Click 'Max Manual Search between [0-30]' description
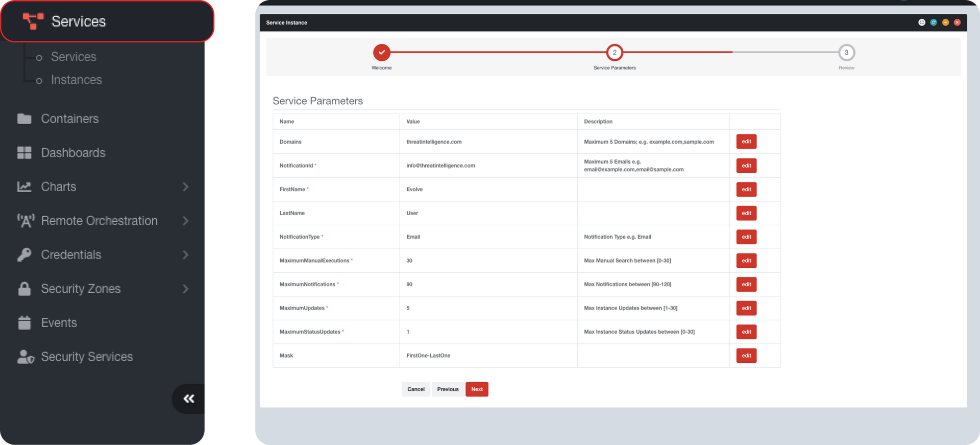This screenshot has height=445, width=980. pyautogui.click(x=627, y=261)
